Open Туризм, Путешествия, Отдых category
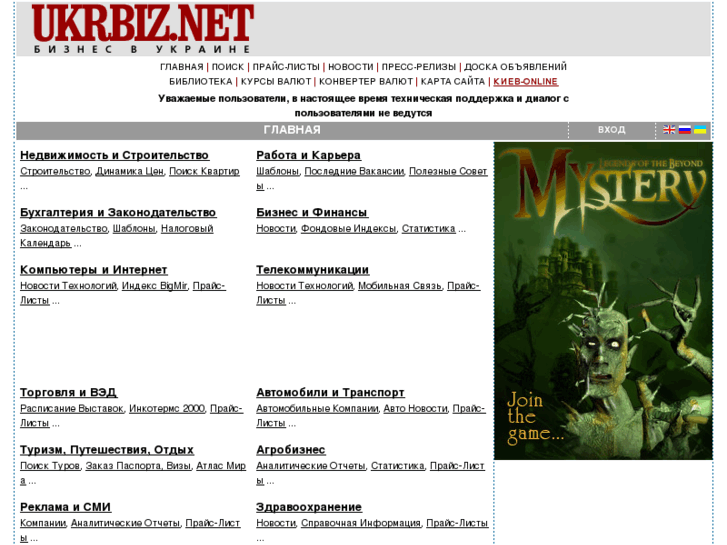This screenshot has height=545, width=727. point(107,450)
